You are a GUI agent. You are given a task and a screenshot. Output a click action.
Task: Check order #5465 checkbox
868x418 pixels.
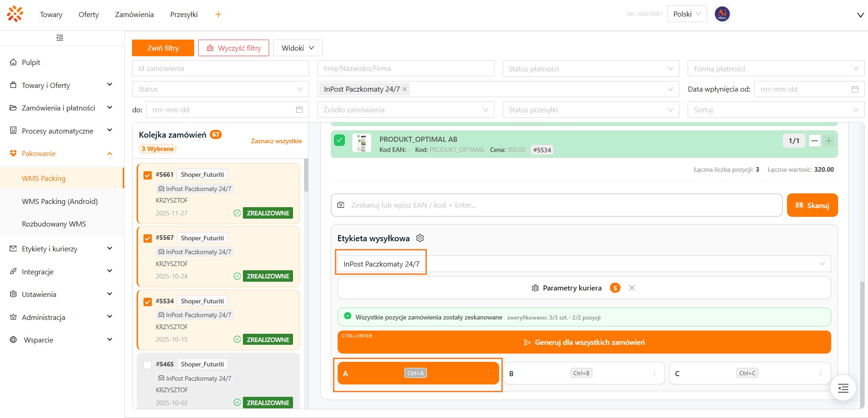coord(148,365)
